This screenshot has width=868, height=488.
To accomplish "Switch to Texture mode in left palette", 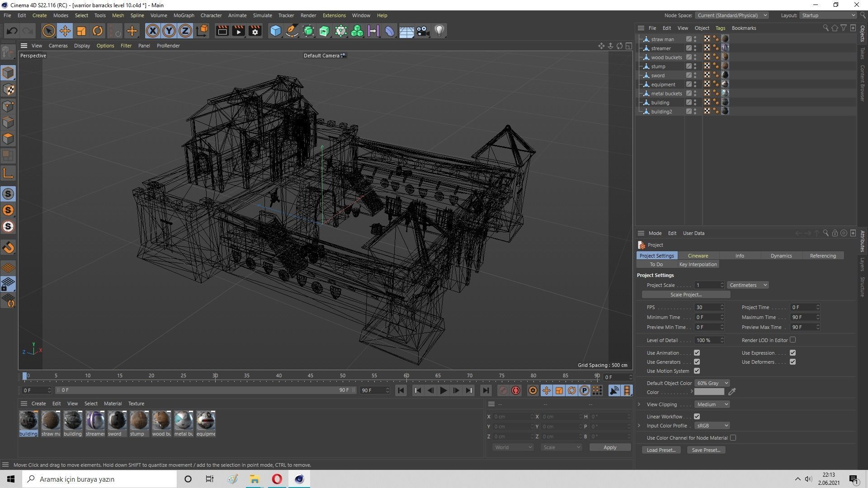I will (8, 89).
